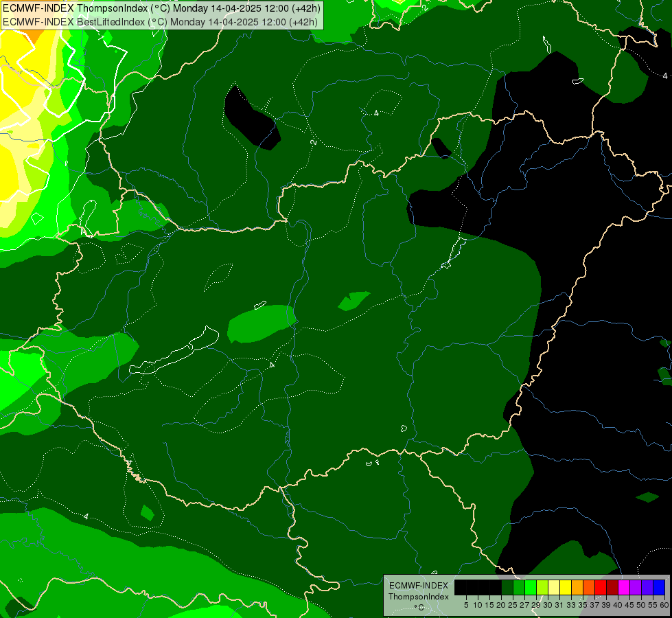
Task: Click the °C unit label in legend
Action: 419,607
